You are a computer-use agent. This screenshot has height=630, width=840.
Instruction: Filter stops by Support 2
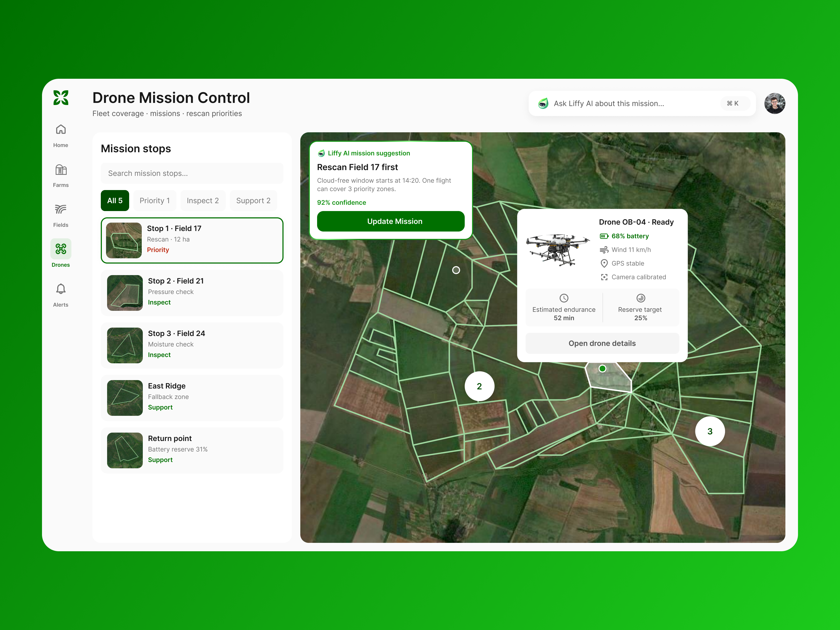click(x=253, y=201)
